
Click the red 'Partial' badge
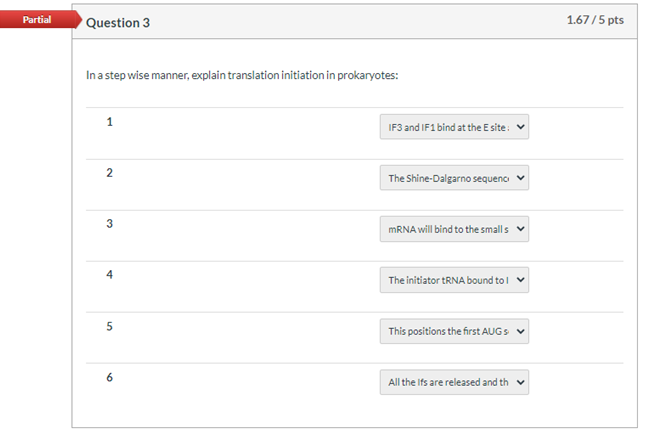tap(36, 20)
